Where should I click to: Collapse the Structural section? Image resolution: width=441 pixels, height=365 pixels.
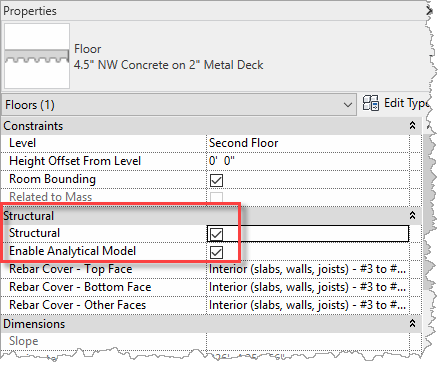[412, 215]
